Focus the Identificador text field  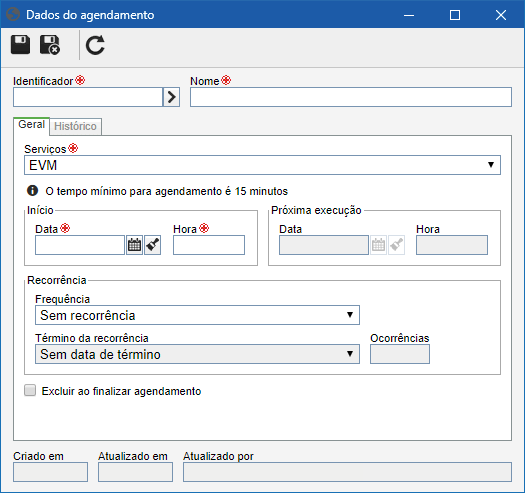coord(88,97)
